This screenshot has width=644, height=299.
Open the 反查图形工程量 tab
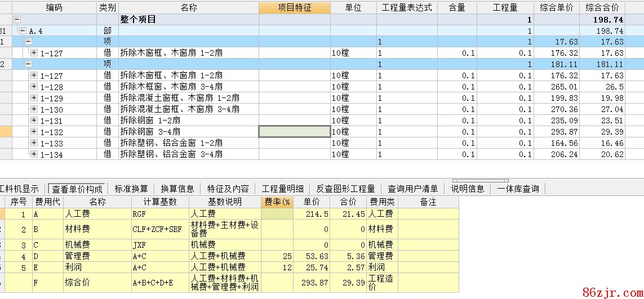click(345, 189)
